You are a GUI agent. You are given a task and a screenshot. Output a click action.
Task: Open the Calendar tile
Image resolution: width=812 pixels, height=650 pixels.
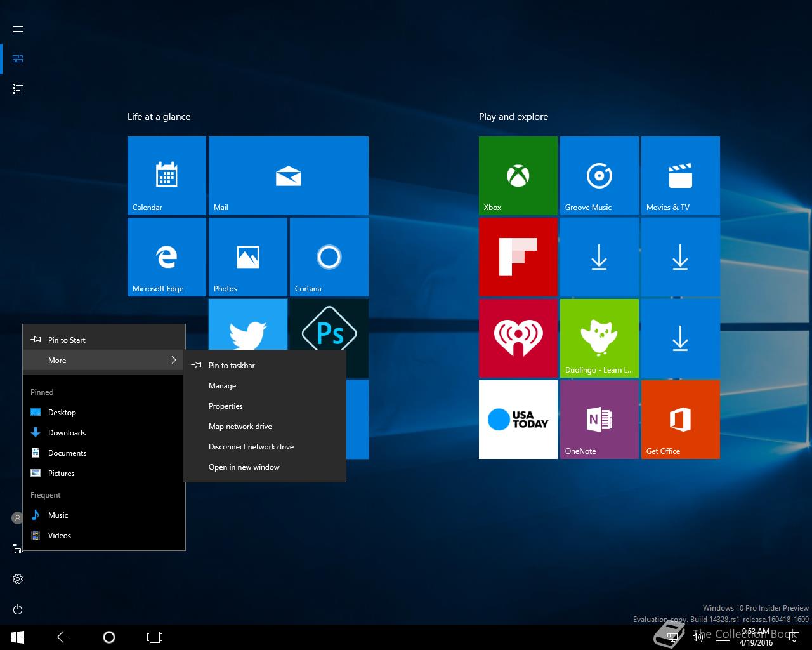(x=167, y=176)
